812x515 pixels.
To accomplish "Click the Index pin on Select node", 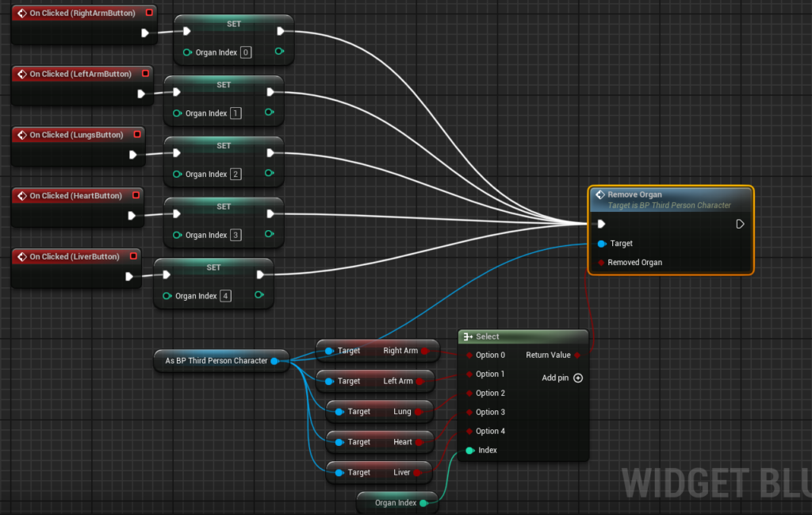I will pos(469,451).
